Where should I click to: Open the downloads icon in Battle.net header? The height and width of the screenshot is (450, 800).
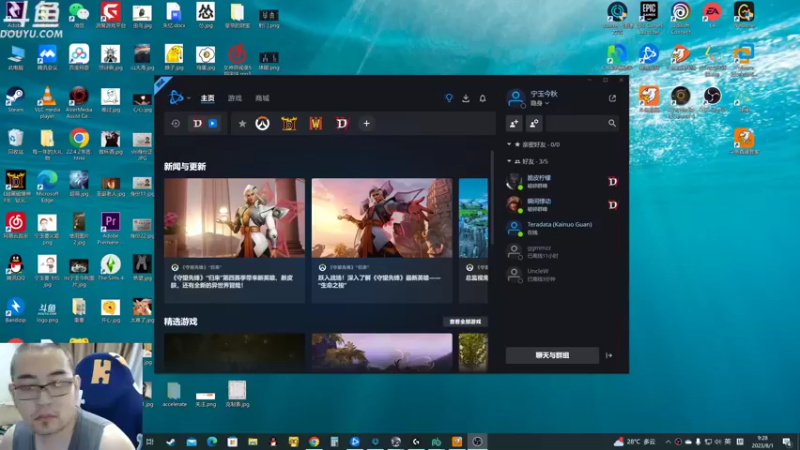point(466,98)
